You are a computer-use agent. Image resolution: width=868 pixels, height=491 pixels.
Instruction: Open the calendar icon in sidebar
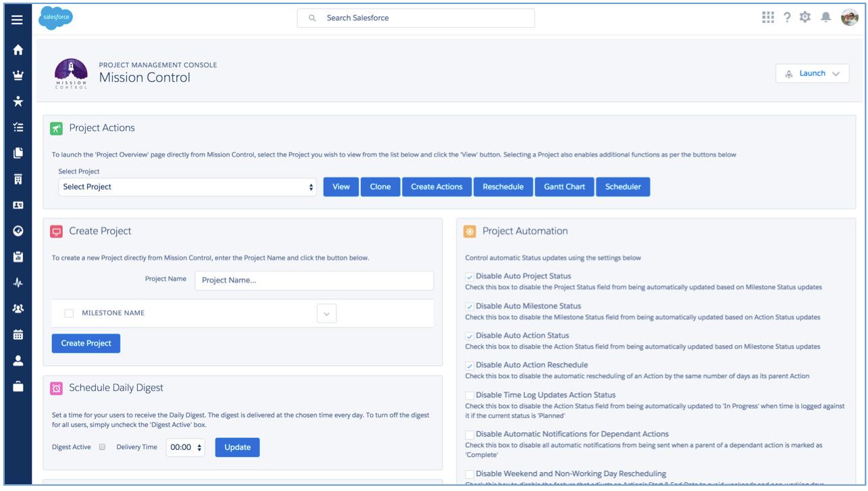pos(18,334)
